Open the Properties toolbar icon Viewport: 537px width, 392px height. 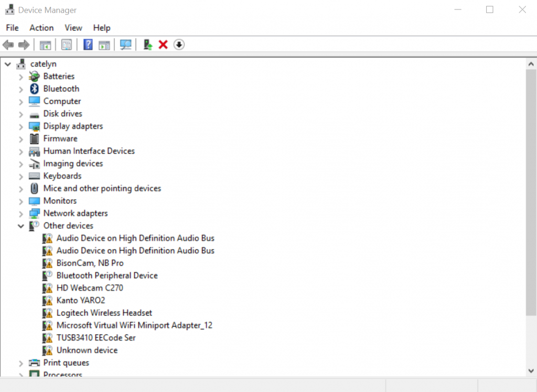pos(67,45)
